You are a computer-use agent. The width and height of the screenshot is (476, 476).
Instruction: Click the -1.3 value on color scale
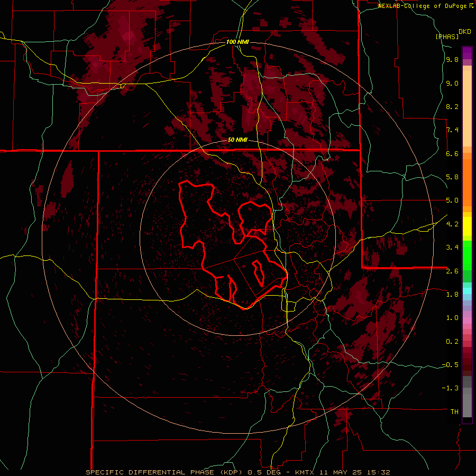[450, 388]
